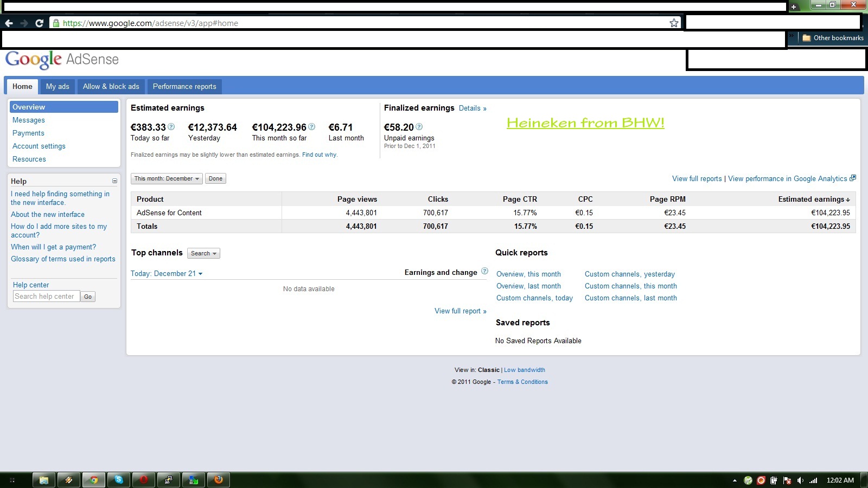
Task: Launch Skype from the taskbar
Action: point(119,480)
